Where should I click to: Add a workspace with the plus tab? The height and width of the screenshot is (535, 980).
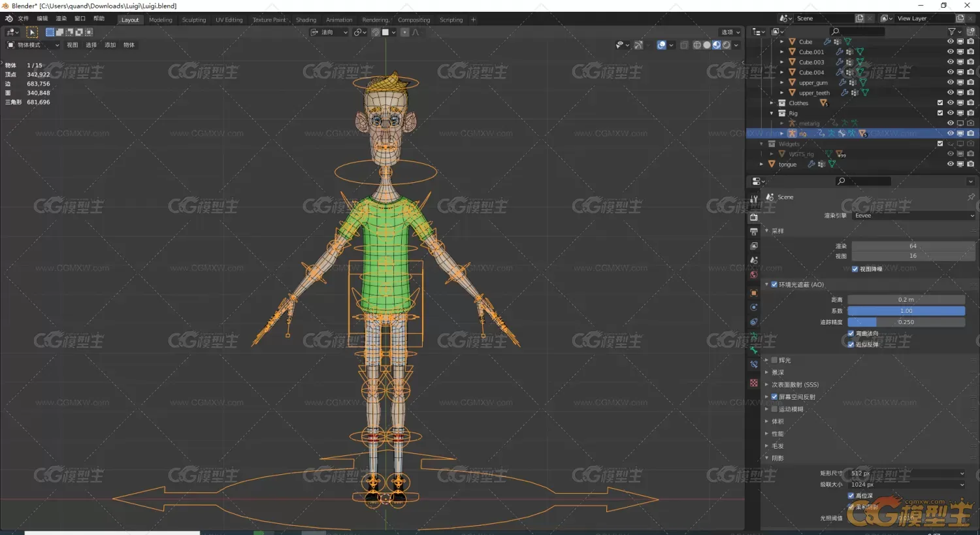[474, 20]
